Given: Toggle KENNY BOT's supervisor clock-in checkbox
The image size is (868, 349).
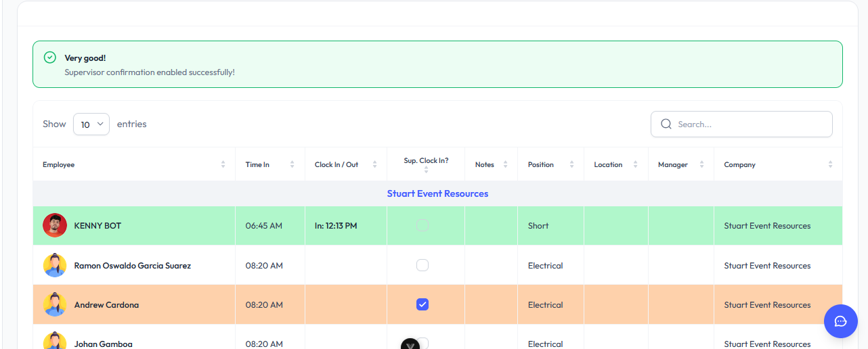Looking at the screenshot, I should (x=422, y=226).
